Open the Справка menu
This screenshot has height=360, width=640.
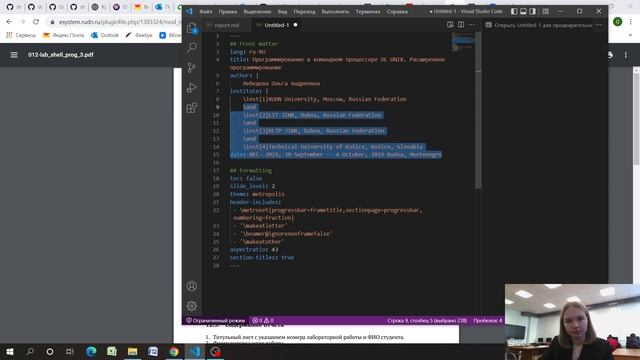tap(397, 11)
